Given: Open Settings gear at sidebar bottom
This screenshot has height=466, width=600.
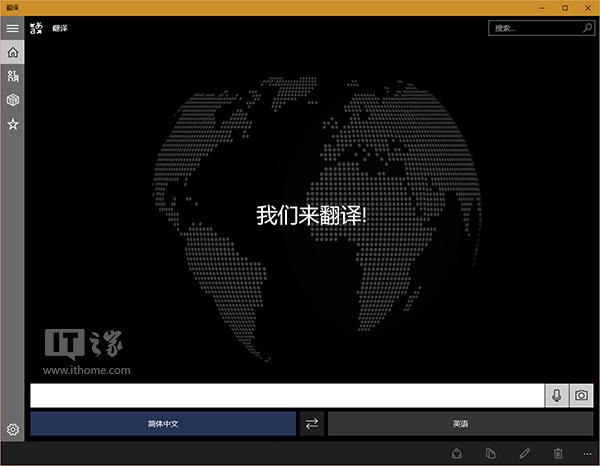Looking at the screenshot, I should 12,429.
